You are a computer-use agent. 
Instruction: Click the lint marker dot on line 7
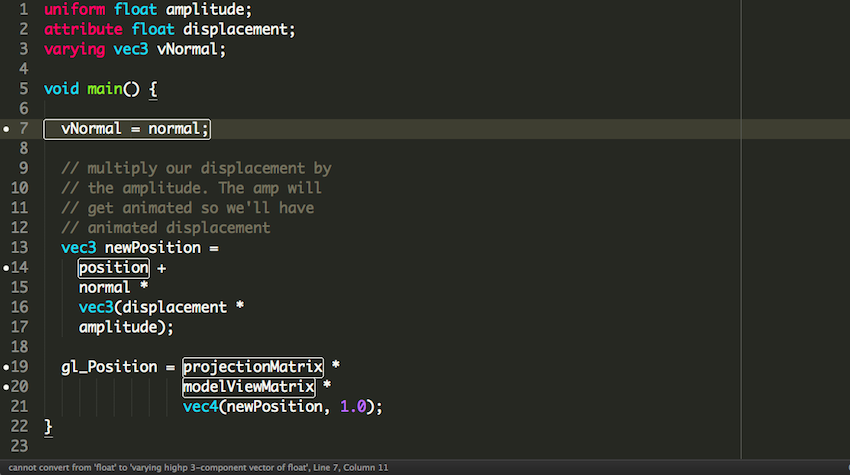(x=7, y=129)
